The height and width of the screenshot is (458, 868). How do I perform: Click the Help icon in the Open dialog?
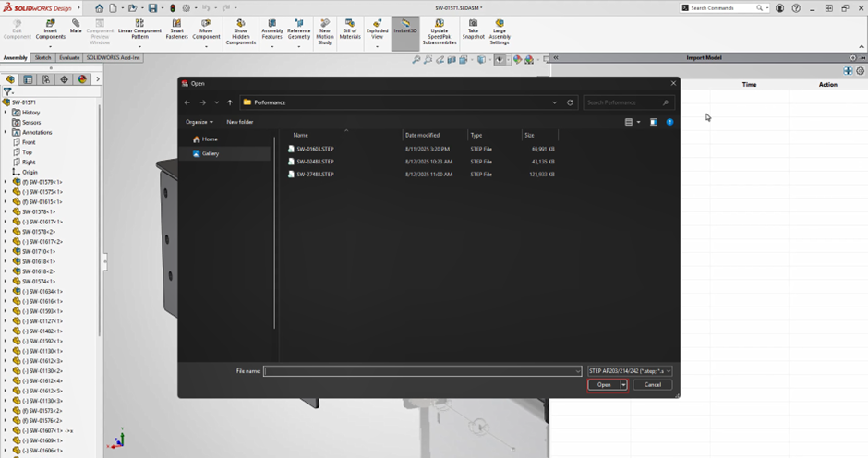pos(669,122)
